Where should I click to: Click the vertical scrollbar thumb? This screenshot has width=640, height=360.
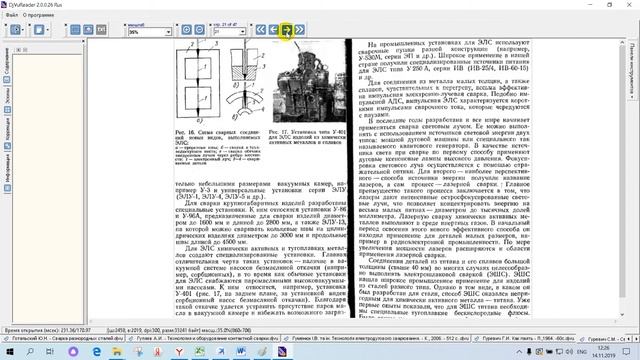622,171
